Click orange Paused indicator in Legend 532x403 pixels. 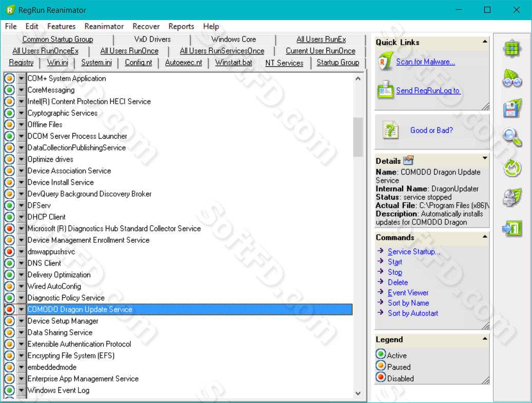click(381, 366)
